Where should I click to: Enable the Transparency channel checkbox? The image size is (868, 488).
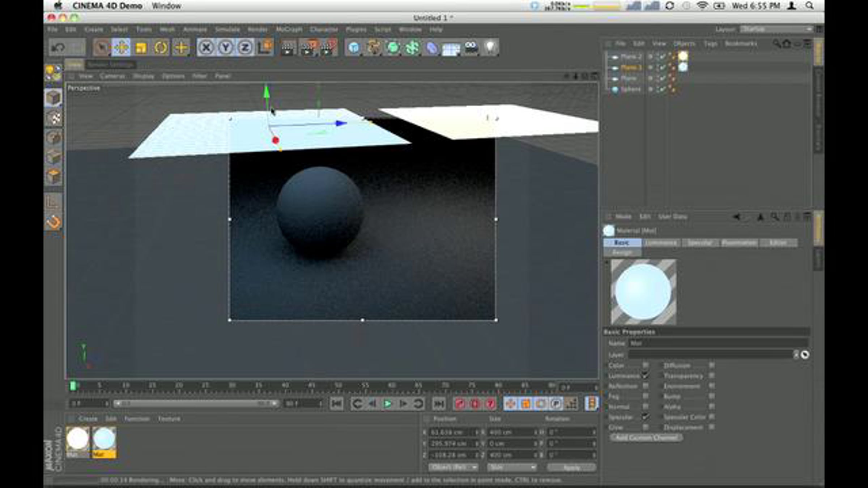pyautogui.click(x=711, y=376)
